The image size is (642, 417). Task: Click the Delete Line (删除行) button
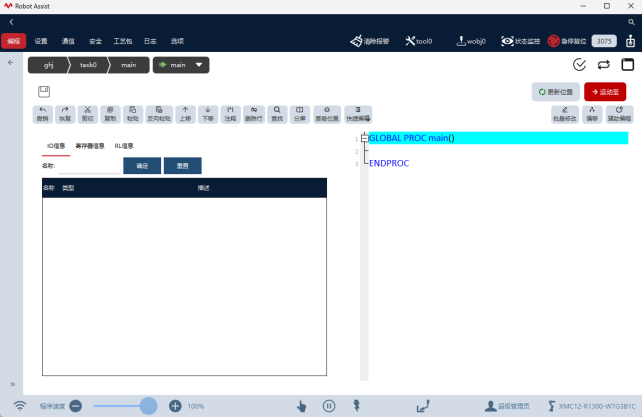coord(254,114)
